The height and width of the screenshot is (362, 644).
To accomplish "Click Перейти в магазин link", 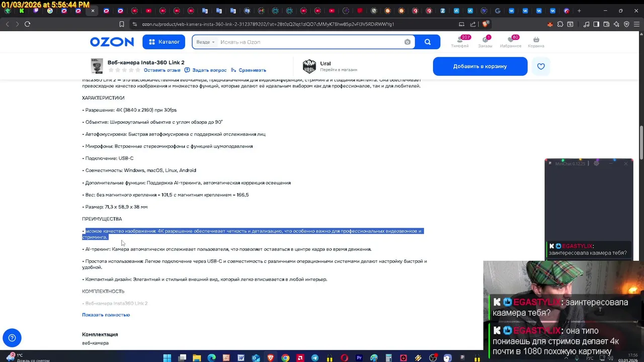I will tap(339, 70).
